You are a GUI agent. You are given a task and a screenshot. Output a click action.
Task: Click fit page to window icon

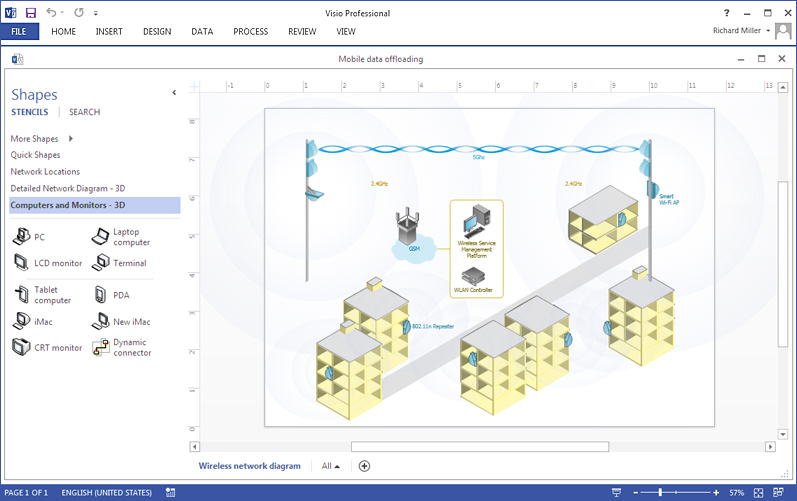(x=758, y=492)
